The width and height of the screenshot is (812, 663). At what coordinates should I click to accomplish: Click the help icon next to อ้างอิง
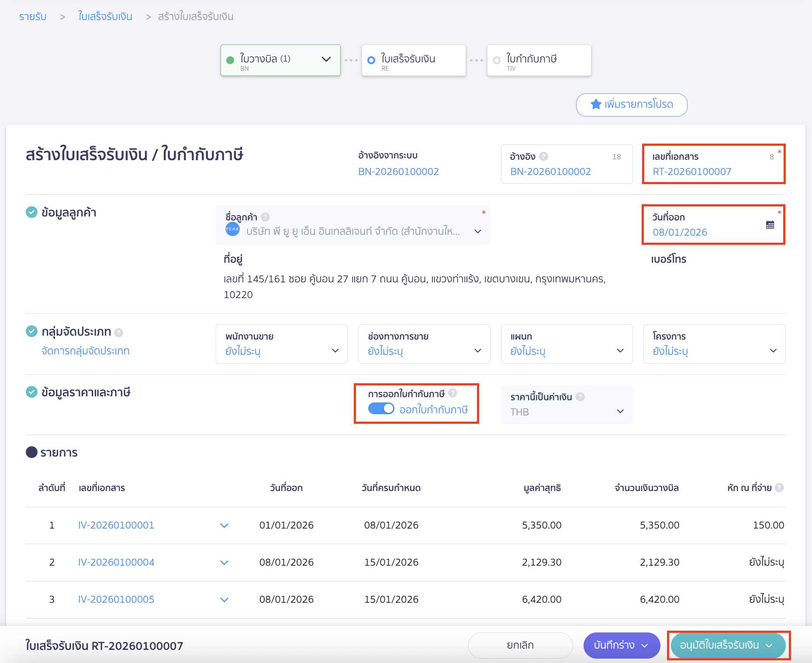(x=543, y=156)
